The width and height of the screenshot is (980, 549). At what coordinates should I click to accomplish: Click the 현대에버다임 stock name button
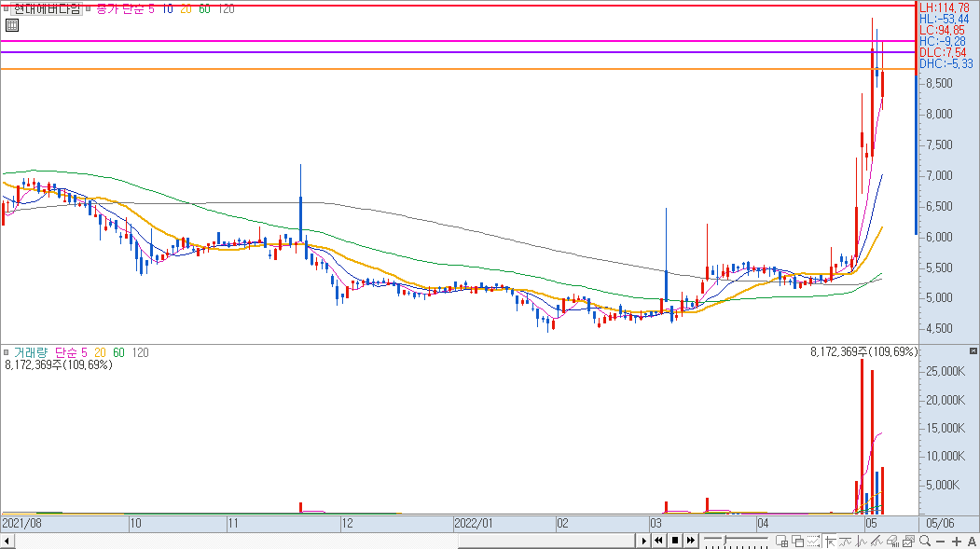(x=47, y=8)
